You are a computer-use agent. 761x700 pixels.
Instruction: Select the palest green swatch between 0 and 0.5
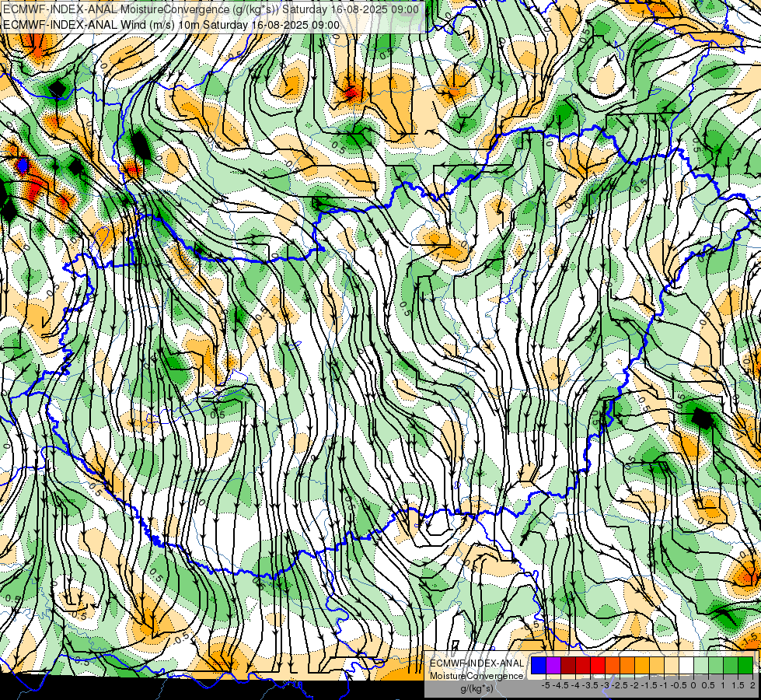point(701,665)
